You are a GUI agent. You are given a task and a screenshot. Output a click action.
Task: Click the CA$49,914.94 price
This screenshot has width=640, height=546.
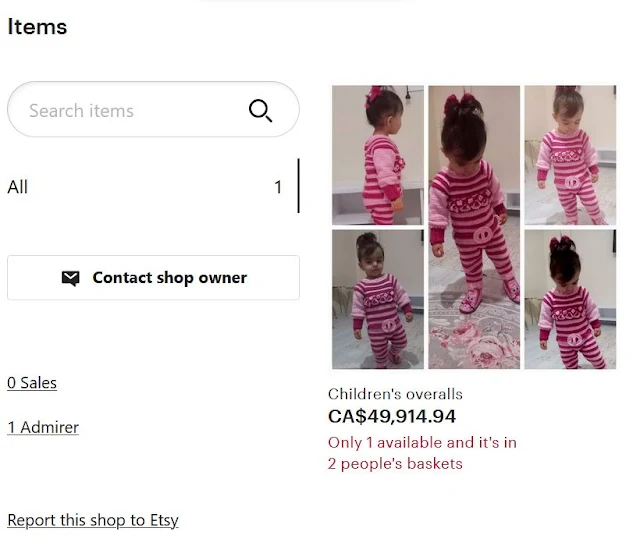[x=392, y=417]
